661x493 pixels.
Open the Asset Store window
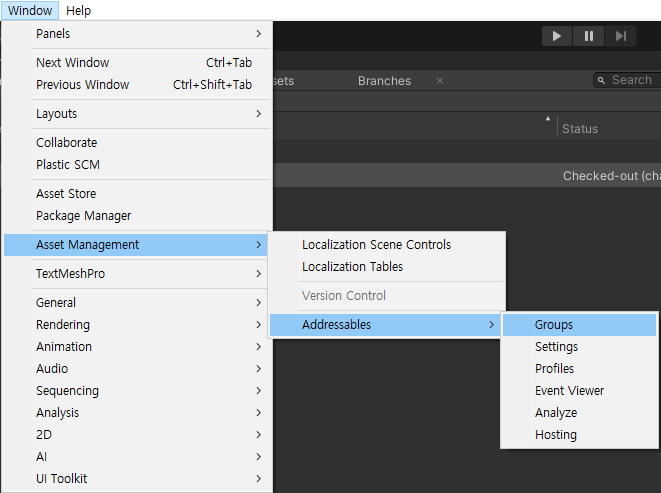pyautogui.click(x=136, y=194)
